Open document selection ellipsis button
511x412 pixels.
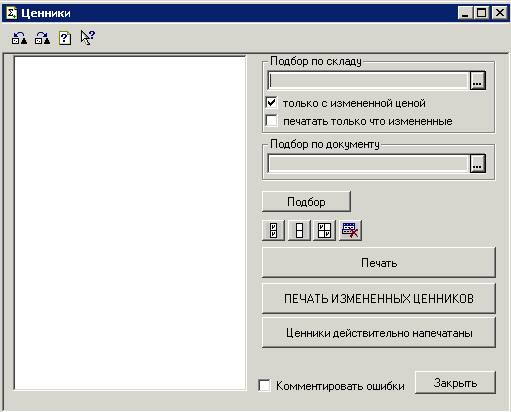point(478,163)
